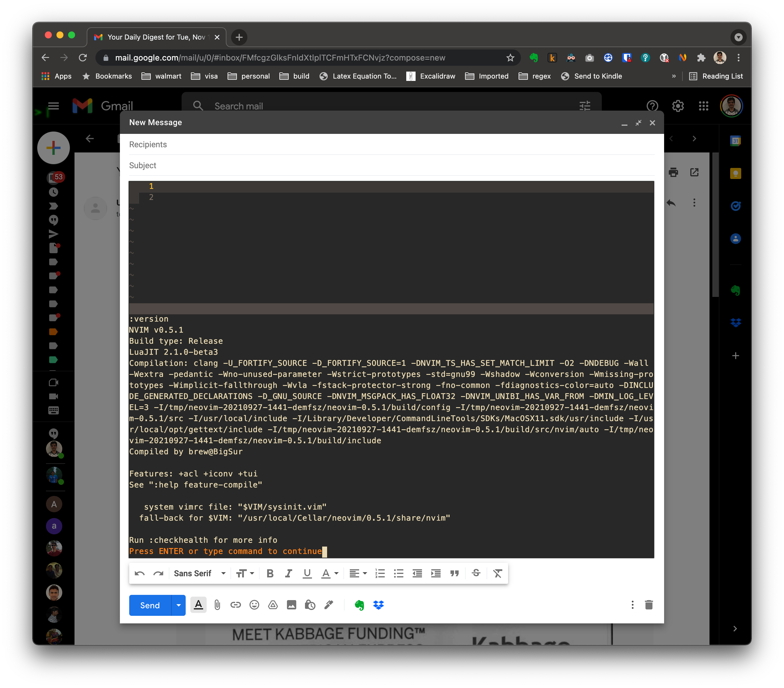The image size is (784, 688).
Task: Click the insert photo icon
Action: pos(292,605)
